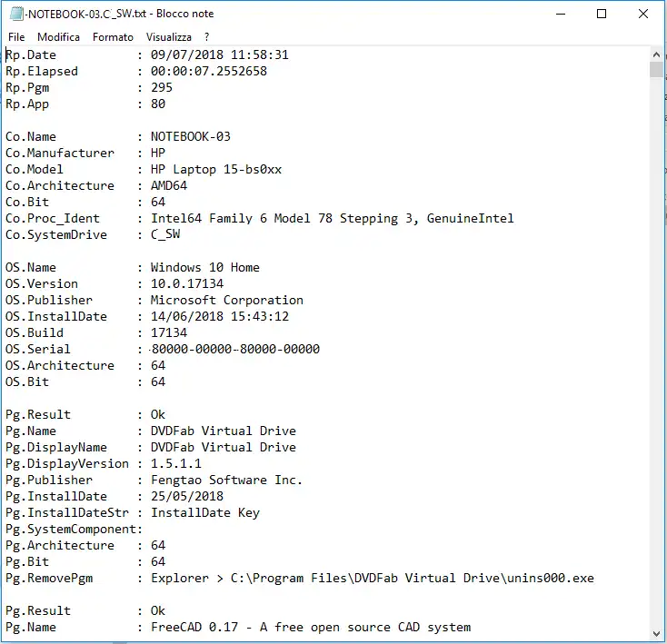Click the word 'GenuineIntel'
This screenshot has height=644, width=667.
(470, 219)
